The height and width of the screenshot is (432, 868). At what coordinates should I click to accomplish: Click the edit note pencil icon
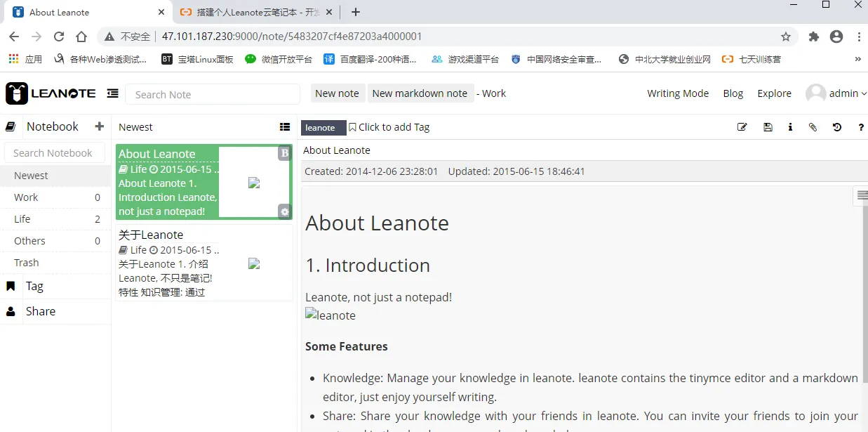[742, 127]
